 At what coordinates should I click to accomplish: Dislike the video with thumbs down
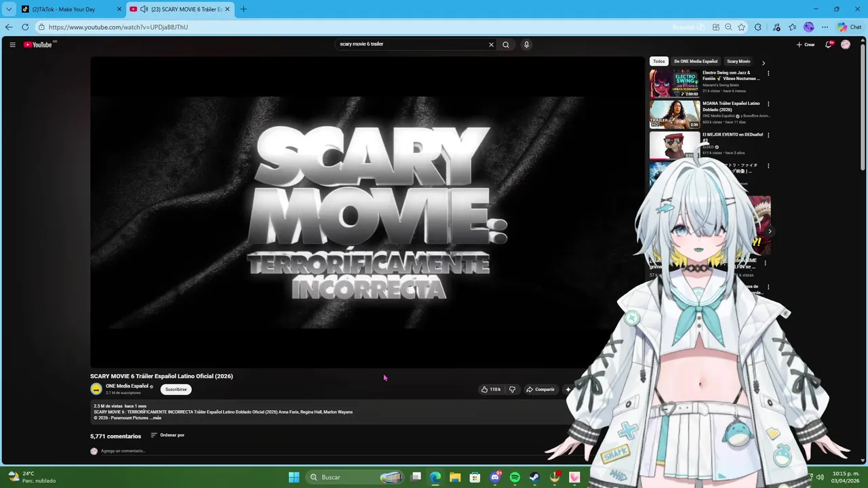(512, 390)
